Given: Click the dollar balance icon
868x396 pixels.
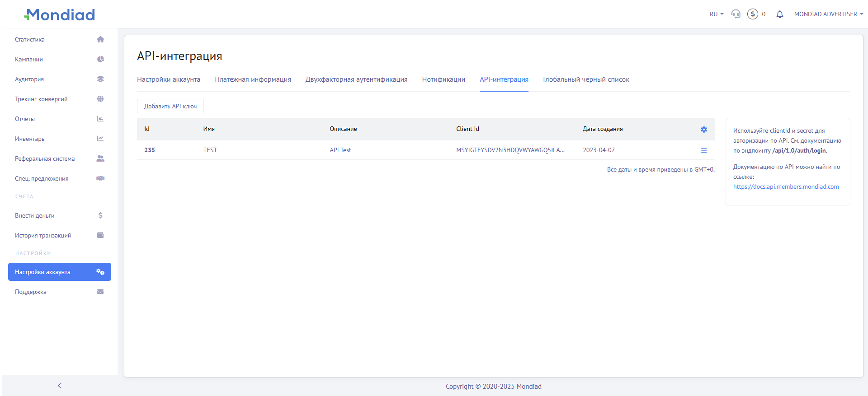Looking at the screenshot, I should pyautogui.click(x=752, y=14).
